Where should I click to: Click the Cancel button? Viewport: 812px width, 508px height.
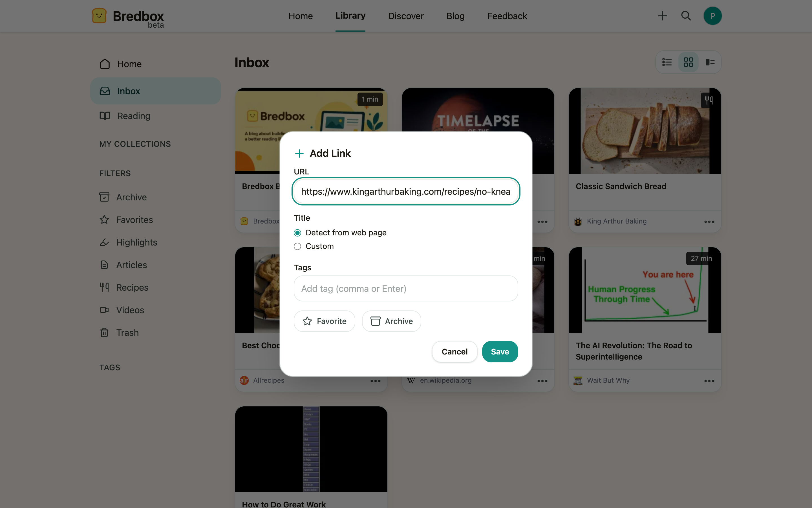pos(454,351)
